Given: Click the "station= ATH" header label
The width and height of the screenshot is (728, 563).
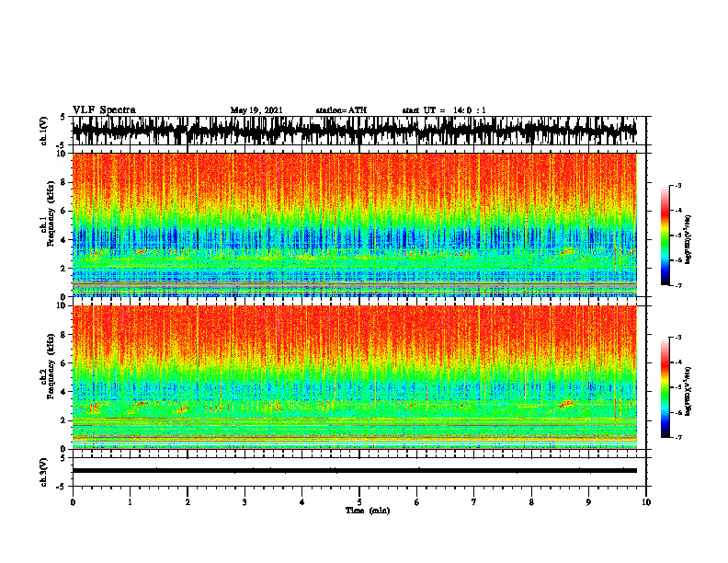Looking at the screenshot, I should (x=341, y=110).
